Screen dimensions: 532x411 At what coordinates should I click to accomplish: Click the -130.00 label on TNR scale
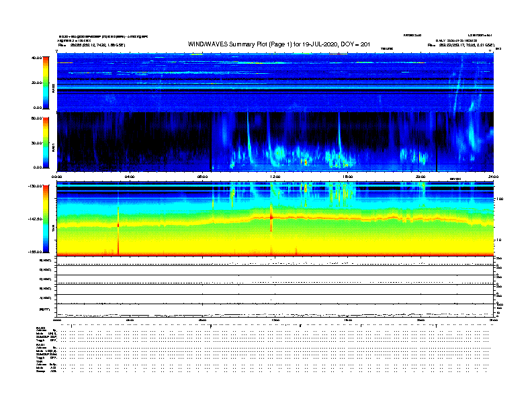point(35,186)
